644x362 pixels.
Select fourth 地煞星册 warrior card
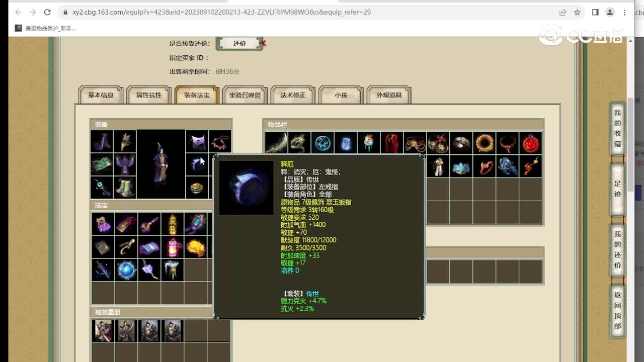[x=173, y=330]
